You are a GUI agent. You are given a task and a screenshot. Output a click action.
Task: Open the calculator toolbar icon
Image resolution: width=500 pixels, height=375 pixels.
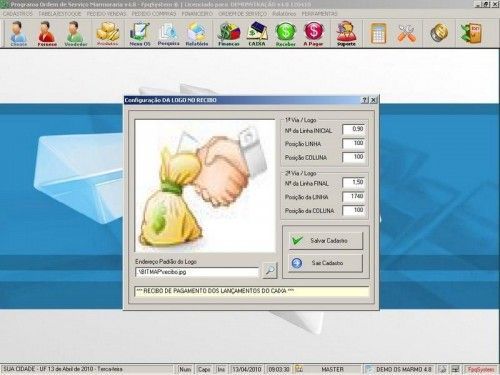[x=378, y=33]
